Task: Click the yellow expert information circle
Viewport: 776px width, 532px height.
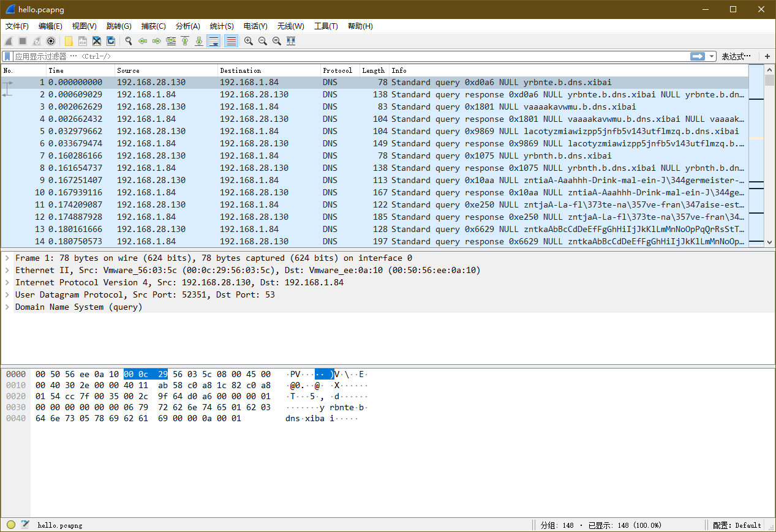Action: pos(11,525)
